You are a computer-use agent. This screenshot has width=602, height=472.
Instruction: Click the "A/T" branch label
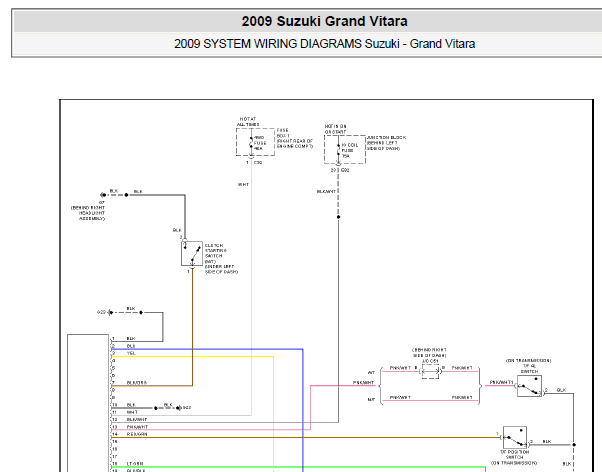click(x=371, y=373)
